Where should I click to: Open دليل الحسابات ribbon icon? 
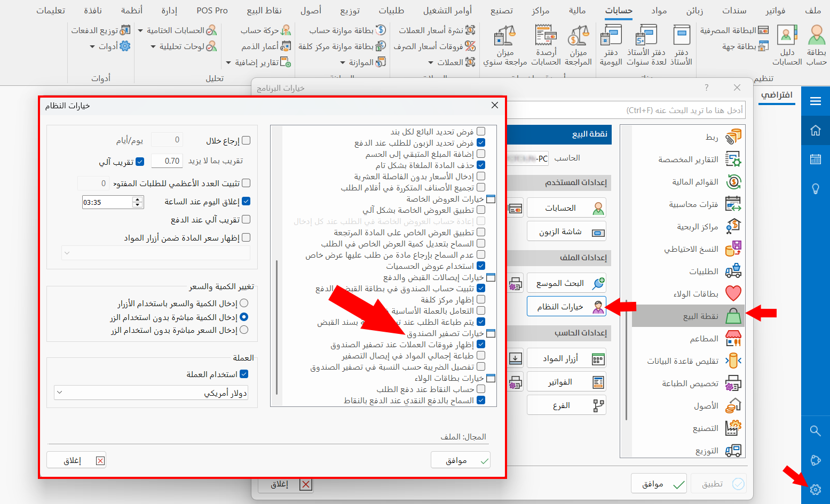coord(787,45)
